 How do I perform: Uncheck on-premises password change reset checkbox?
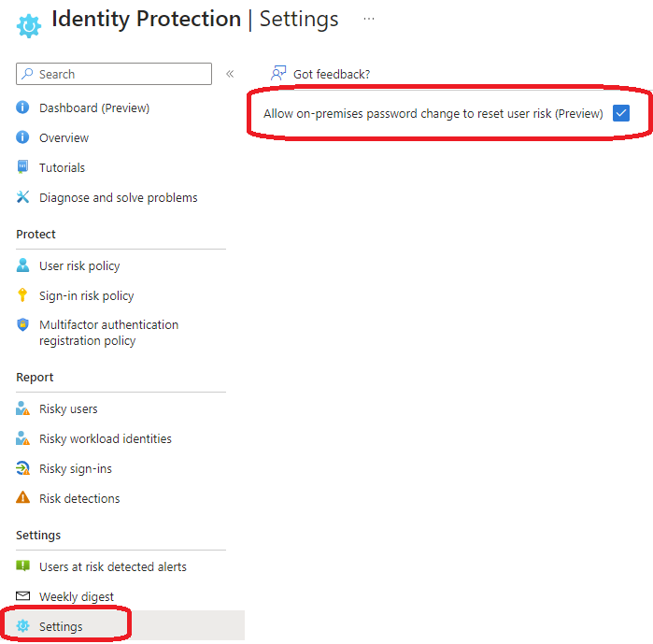point(621,114)
